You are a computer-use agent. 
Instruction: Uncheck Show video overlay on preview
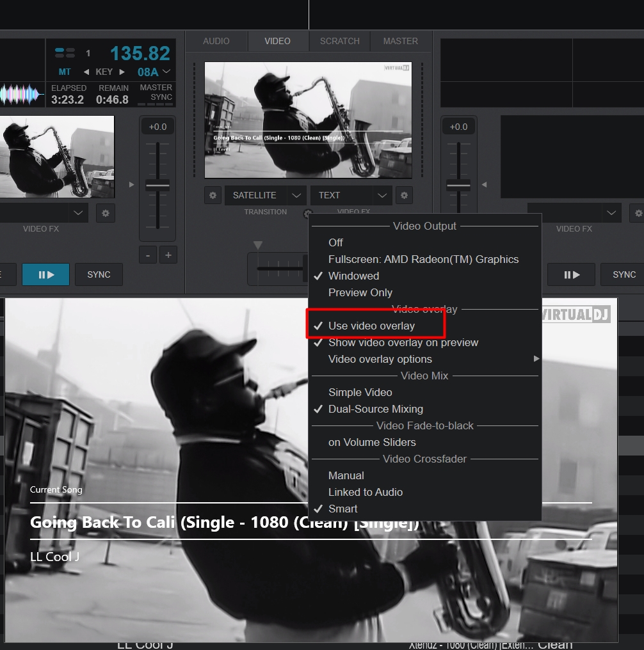pos(403,342)
